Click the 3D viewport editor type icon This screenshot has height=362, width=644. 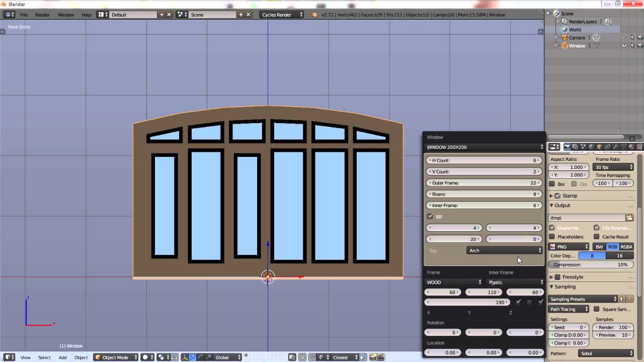click(10, 357)
